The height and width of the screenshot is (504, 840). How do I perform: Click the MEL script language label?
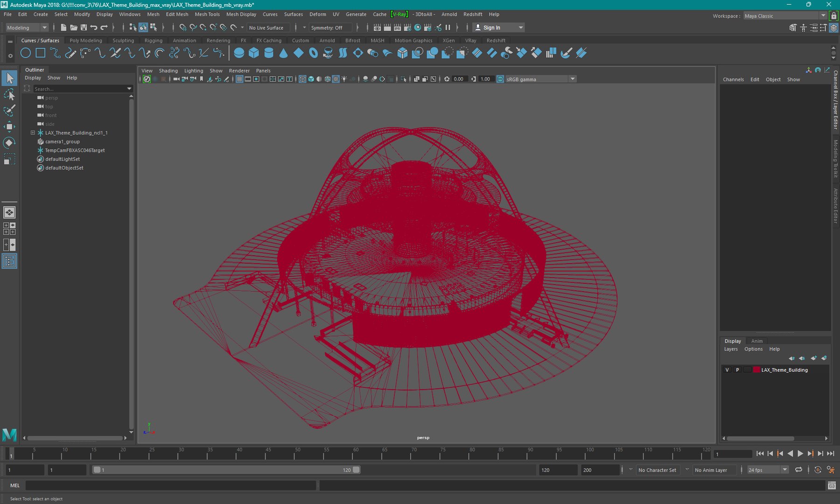click(15, 485)
